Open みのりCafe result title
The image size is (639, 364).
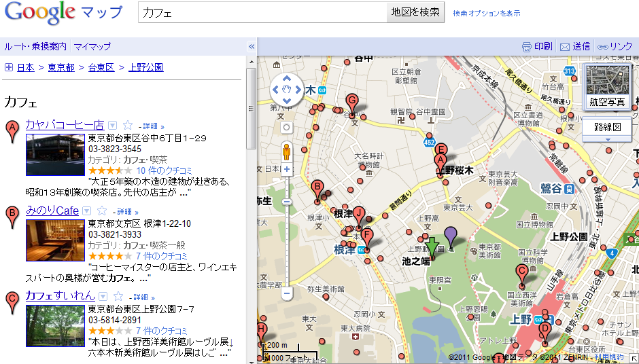(52, 211)
